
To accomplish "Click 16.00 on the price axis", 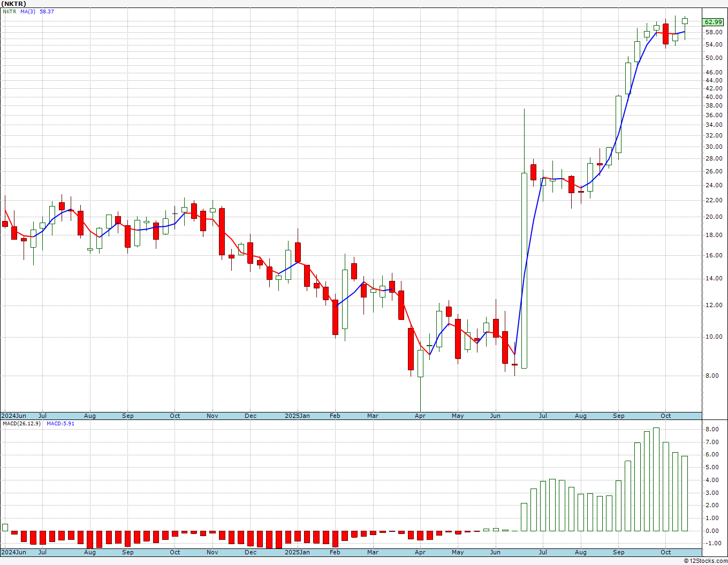I will pos(714,255).
